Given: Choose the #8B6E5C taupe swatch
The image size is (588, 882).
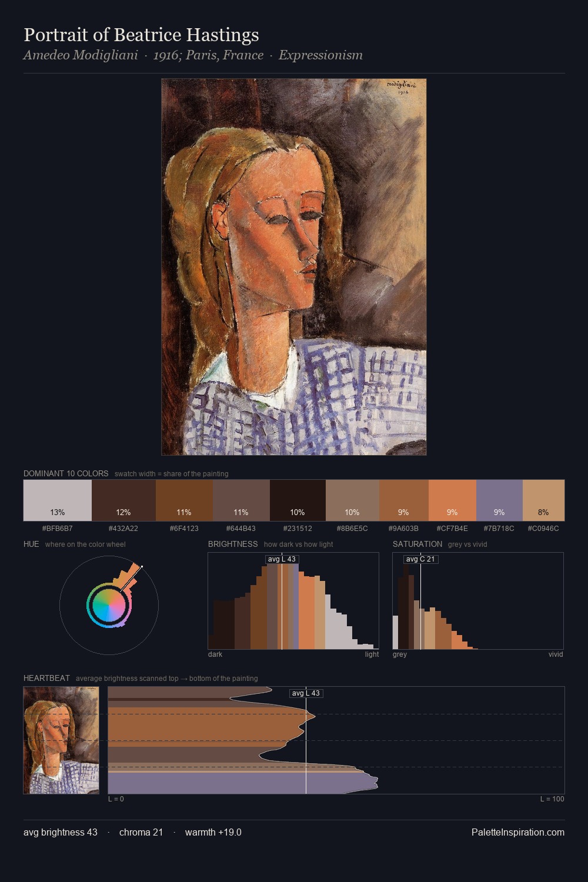Looking at the screenshot, I should click(352, 500).
